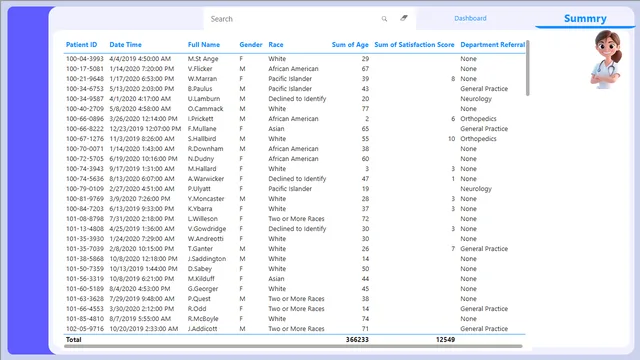The width and height of the screenshot is (640, 360).
Task: Click Total row label
Action: (x=74, y=340)
